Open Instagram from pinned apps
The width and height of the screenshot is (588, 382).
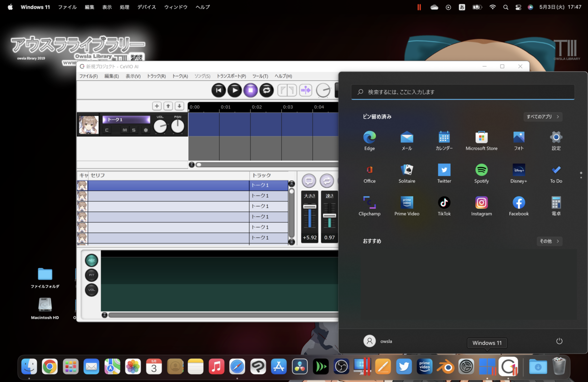pyautogui.click(x=481, y=206)
